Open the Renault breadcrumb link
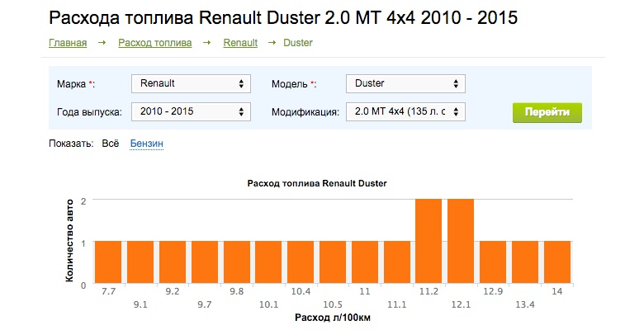The height and width of the screenshot is (330, 644). 240,43
